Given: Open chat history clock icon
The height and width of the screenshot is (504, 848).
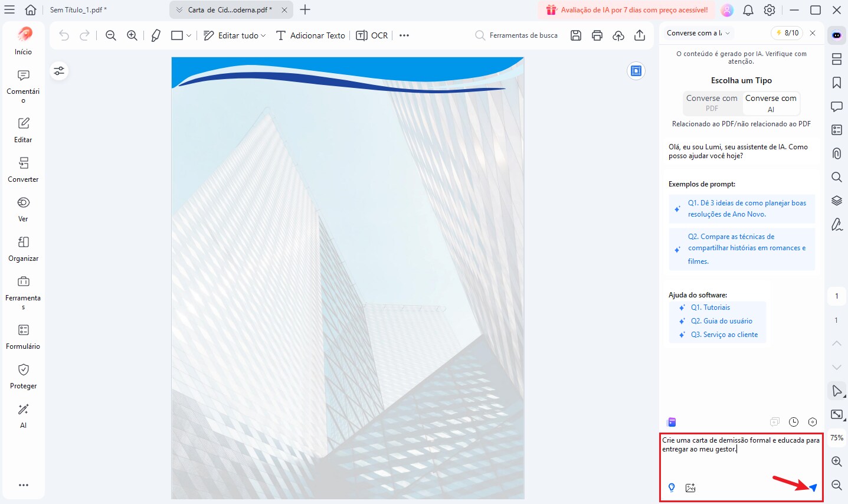Looking at the screenshot, I should 794,422.
